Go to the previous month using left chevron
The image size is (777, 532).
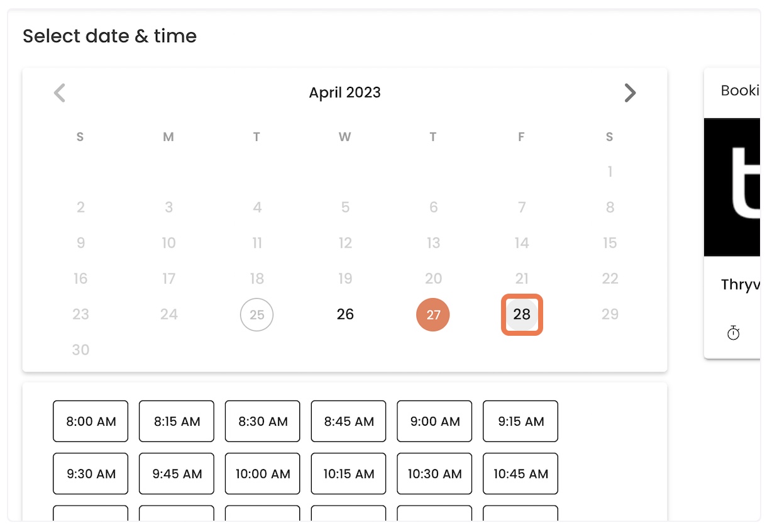60,93
